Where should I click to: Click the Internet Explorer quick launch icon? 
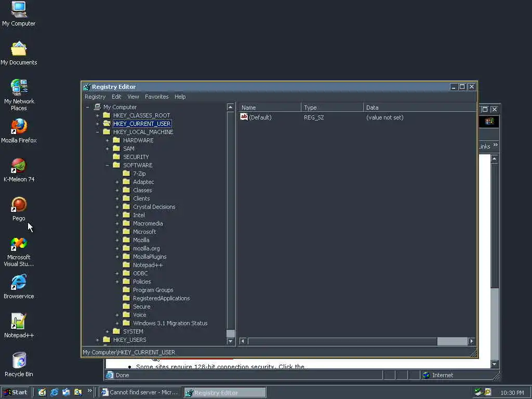click(54, 392)
